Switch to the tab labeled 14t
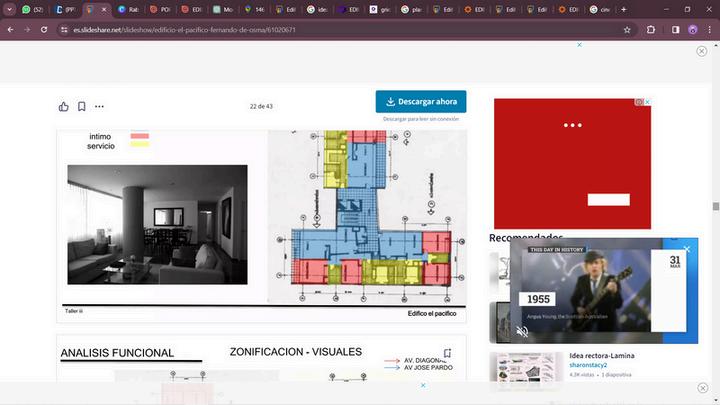 pos(254,9)
